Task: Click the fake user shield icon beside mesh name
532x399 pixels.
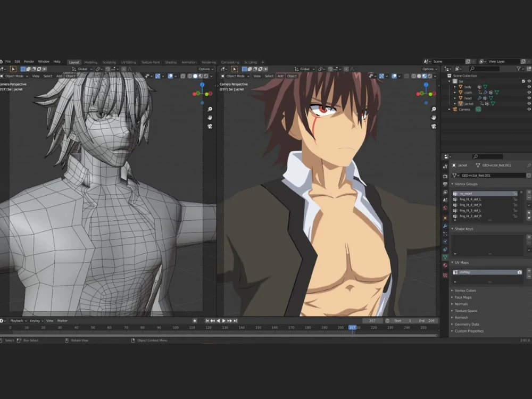Action: (x=529, y=176)
